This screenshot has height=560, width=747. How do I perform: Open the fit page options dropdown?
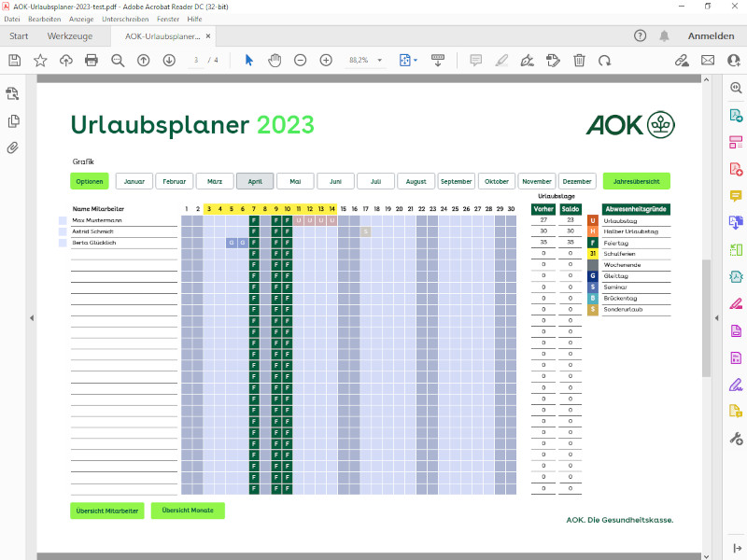(416, 61)
